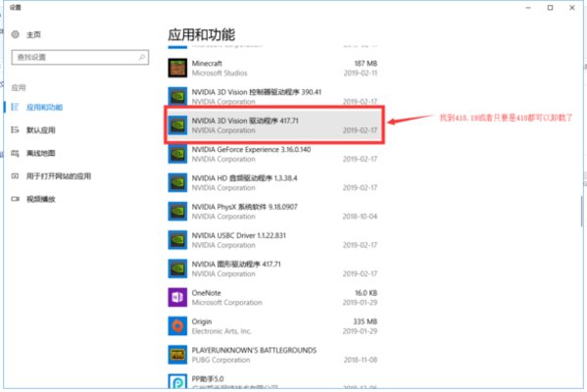Select NVIDIA USBC Driver 1.1.22.831 entry
The image size is (587, 392).
238,235
